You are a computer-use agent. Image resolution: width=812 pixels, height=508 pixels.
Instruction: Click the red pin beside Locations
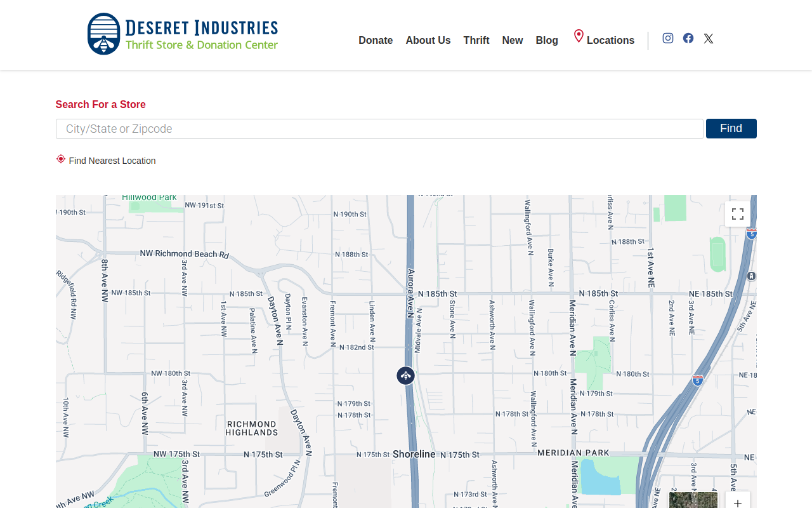(579, 36)
